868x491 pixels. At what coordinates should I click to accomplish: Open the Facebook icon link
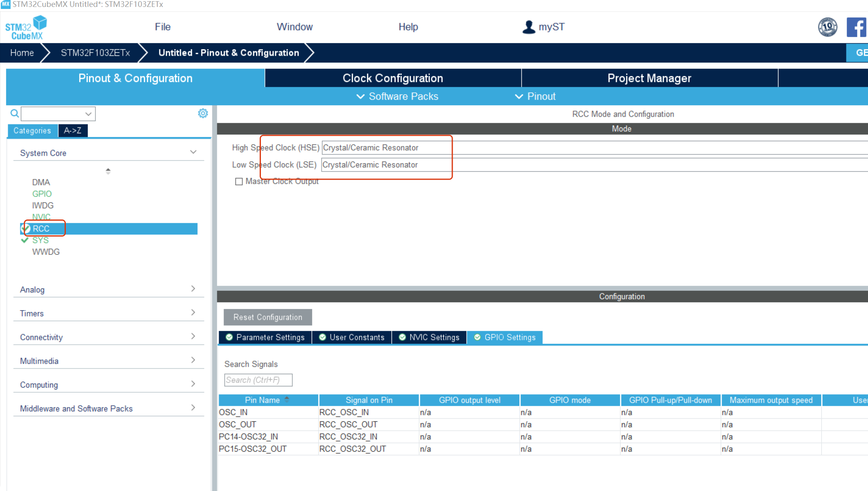[856, 28]
